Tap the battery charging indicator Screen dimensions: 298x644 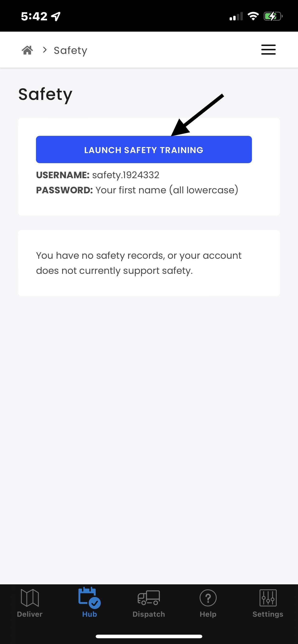[273, 17]
